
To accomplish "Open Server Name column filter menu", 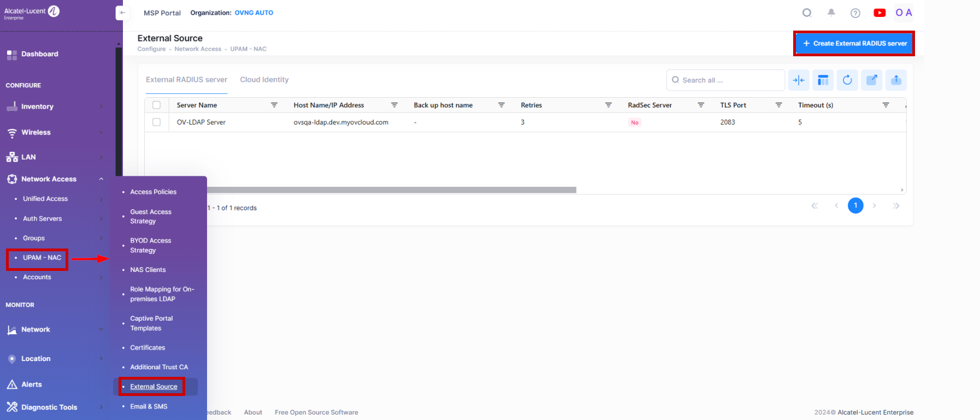I will point(274,105).
